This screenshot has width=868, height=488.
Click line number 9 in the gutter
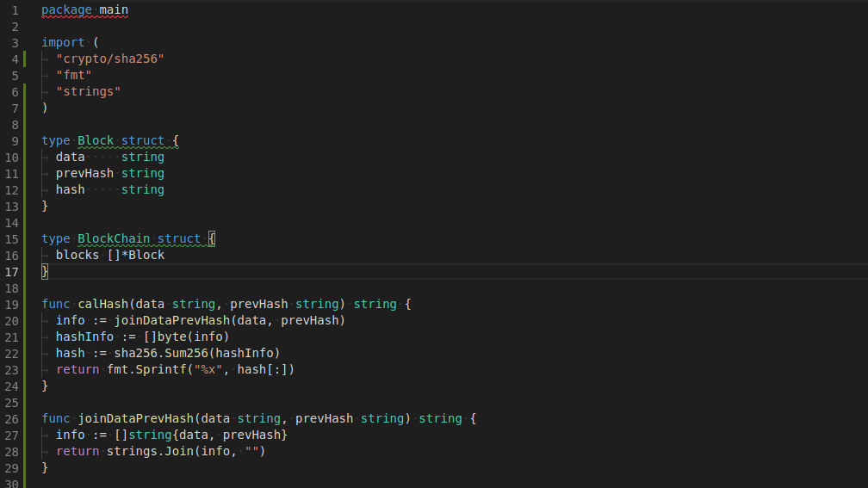click(15, 141)
